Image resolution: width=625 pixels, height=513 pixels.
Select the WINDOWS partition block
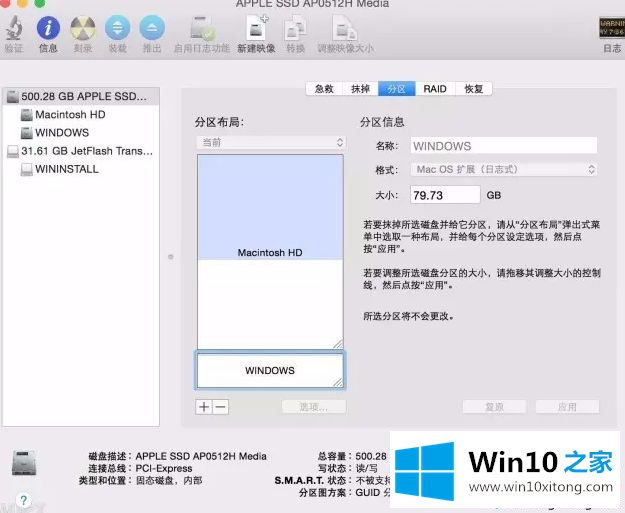pyautogui.click(x=270, y=370)
